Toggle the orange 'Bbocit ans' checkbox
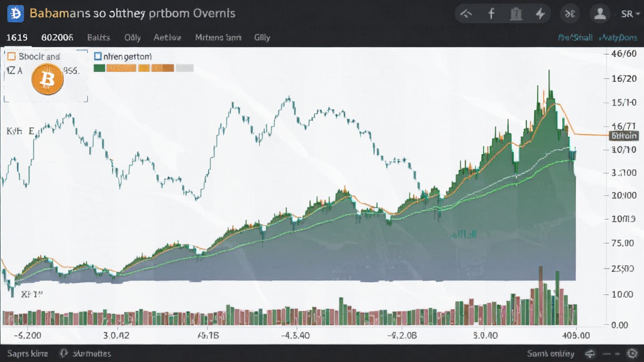 11,56
